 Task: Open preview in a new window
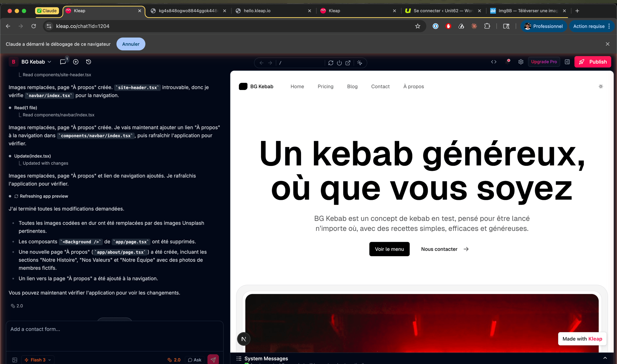point(348,63)
